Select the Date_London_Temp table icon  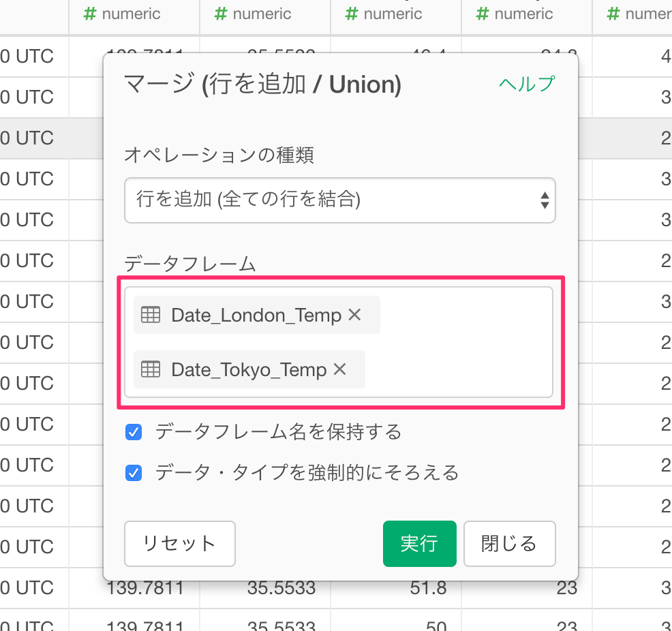(x=151, y=315)
